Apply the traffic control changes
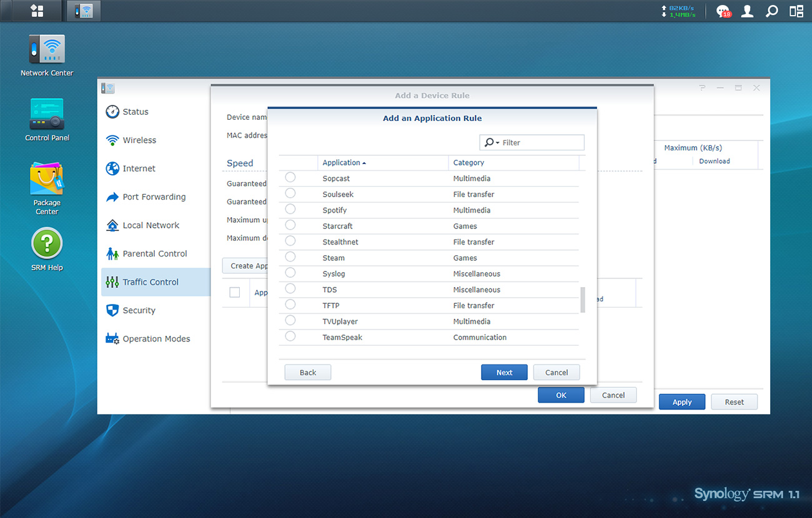812x518 pixels. tap(681, 401)
